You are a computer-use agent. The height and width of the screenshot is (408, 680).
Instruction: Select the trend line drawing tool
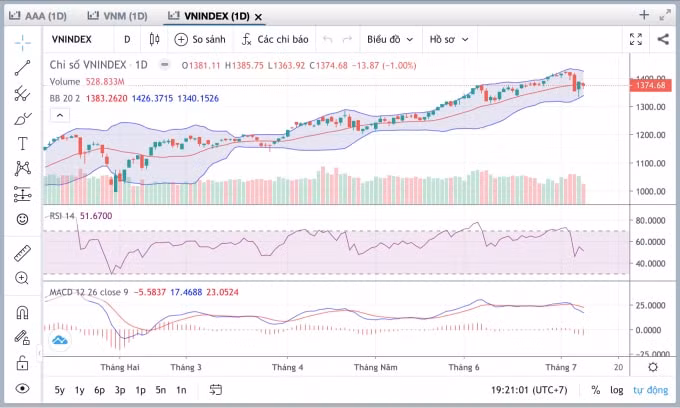point(23,68)
